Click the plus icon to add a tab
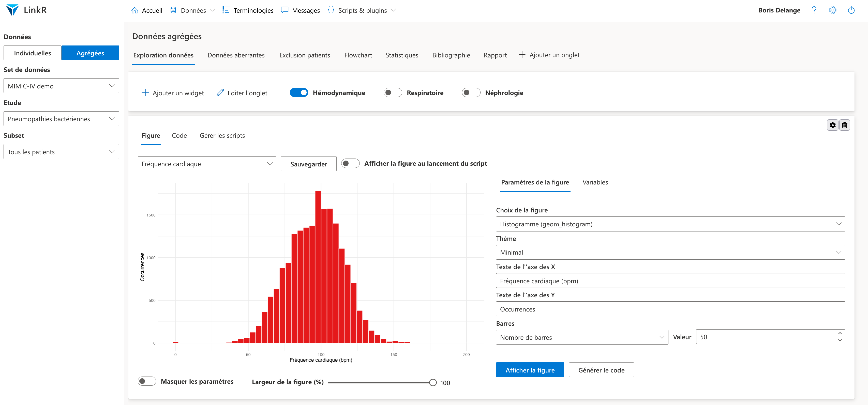 coord(522,55)
